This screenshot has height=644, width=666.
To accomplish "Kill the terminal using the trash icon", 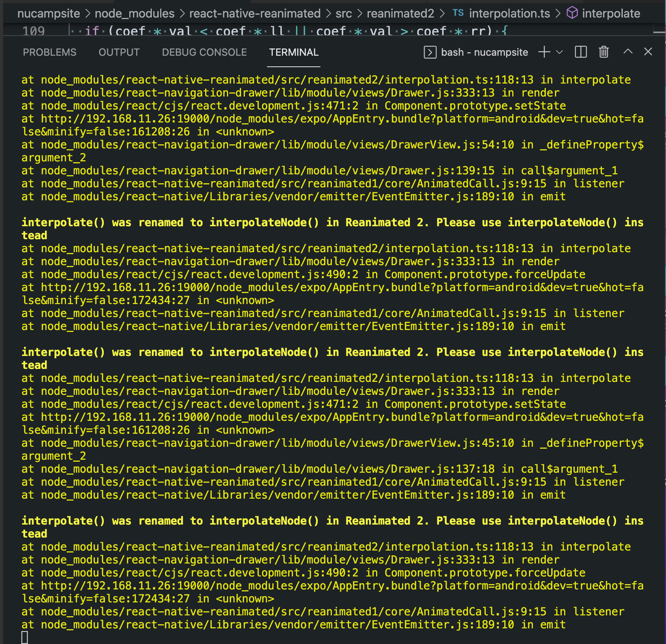I will pyautogui.click(x=603, y=52).
